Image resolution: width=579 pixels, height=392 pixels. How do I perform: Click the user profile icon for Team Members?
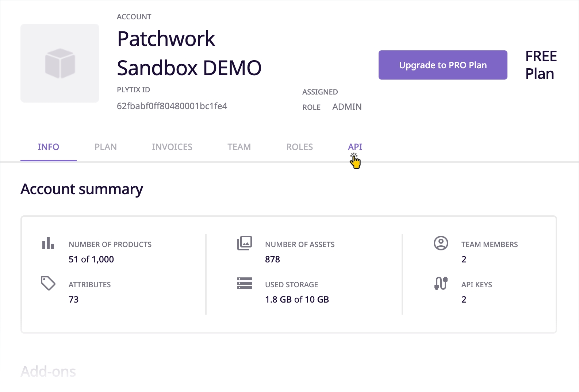click(x=441, y=243)
